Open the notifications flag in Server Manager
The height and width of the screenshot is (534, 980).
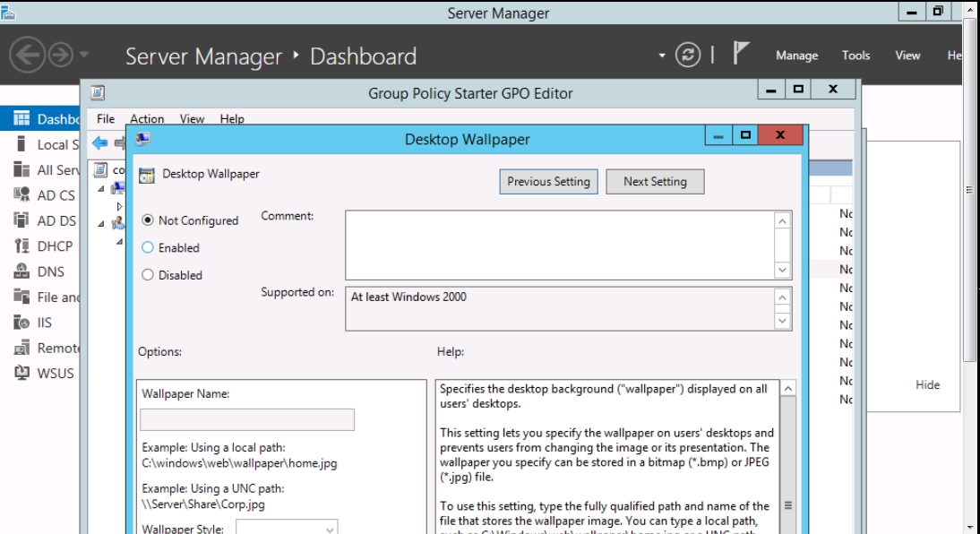740,53
